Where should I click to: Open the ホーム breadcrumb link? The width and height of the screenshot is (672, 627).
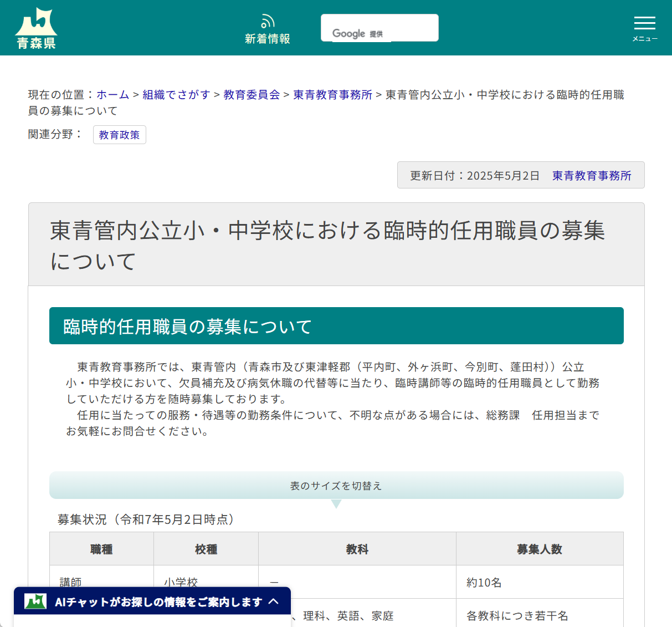(112, 94)
